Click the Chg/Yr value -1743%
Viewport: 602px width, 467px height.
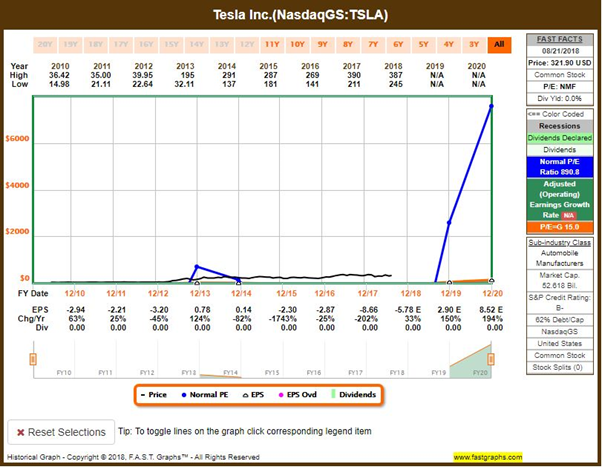(283, 319)
